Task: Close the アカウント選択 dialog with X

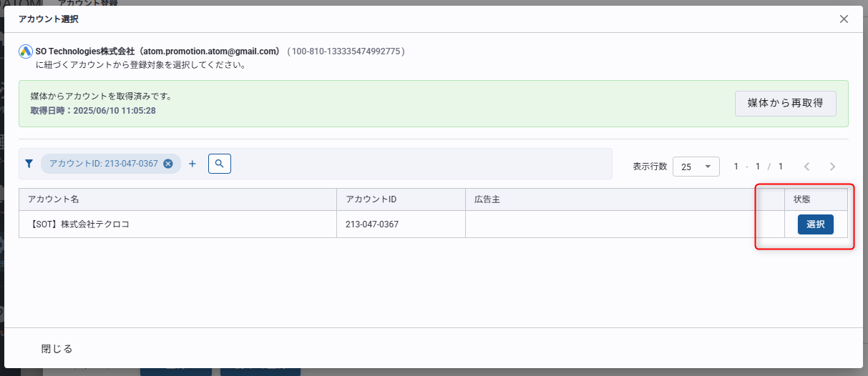Action: click(x=844, y=19)
